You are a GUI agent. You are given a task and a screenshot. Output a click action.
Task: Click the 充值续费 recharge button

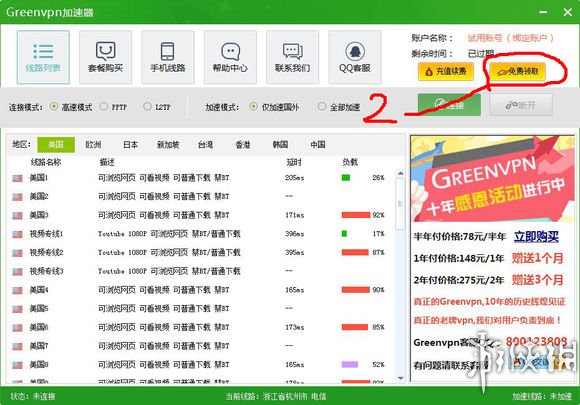pyautogui.click(x=446, y=71)
